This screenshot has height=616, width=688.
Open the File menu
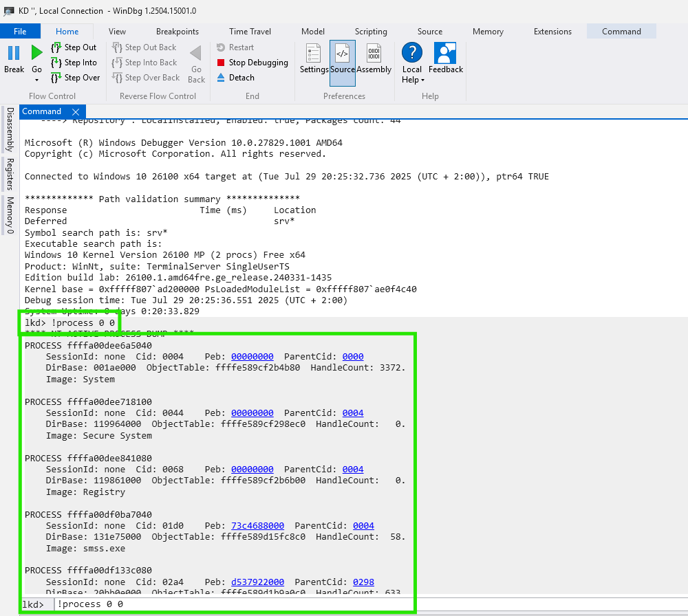point(20,31)
